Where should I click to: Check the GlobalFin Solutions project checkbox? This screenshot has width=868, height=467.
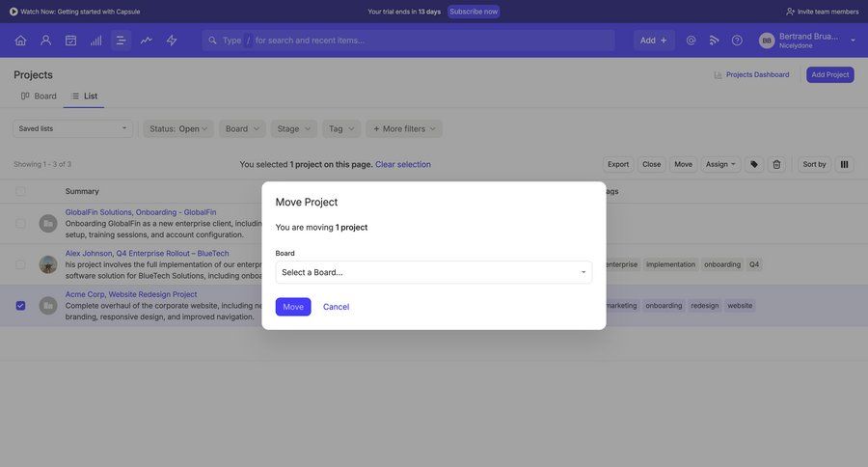click(x=20, y=224)
